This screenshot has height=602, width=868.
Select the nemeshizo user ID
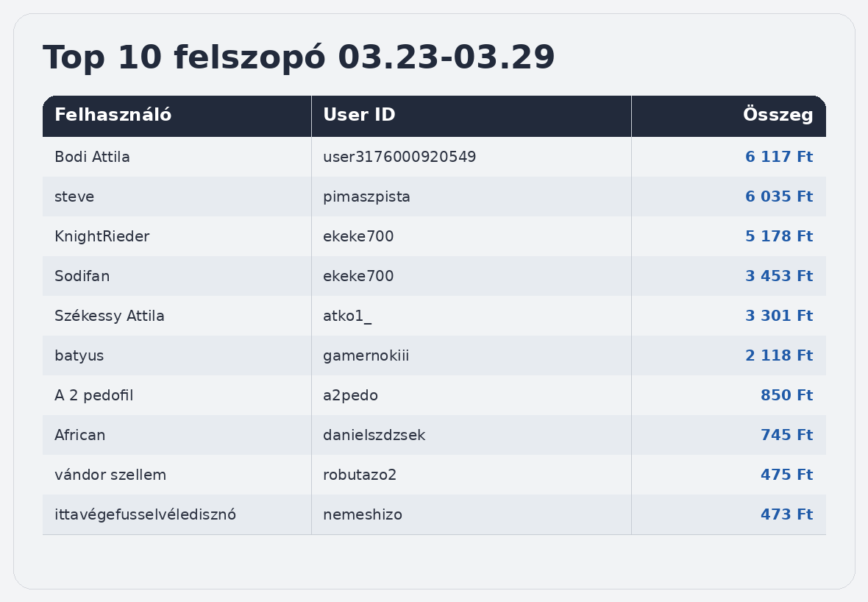tap(362, 514)
